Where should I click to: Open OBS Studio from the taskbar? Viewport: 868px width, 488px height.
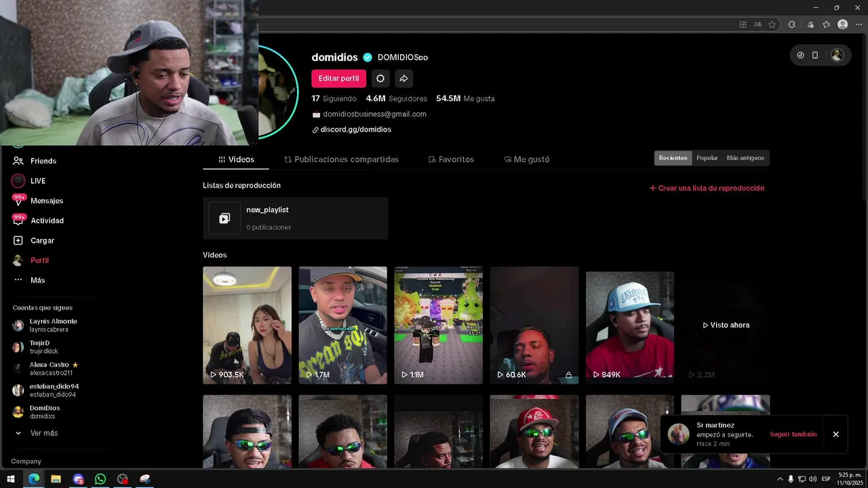pyautogui.click(x=122, y=479)
